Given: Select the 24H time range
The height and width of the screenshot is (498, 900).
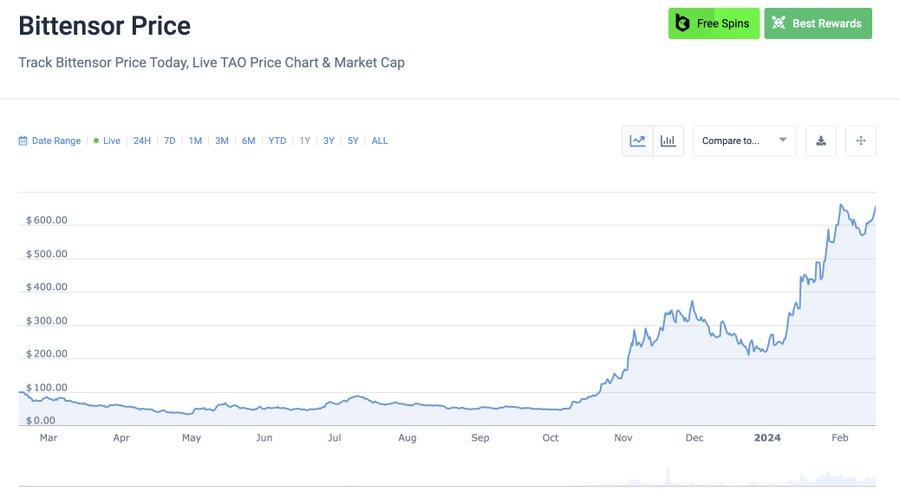Looking at the screenshot, I should tap(142, 141).
